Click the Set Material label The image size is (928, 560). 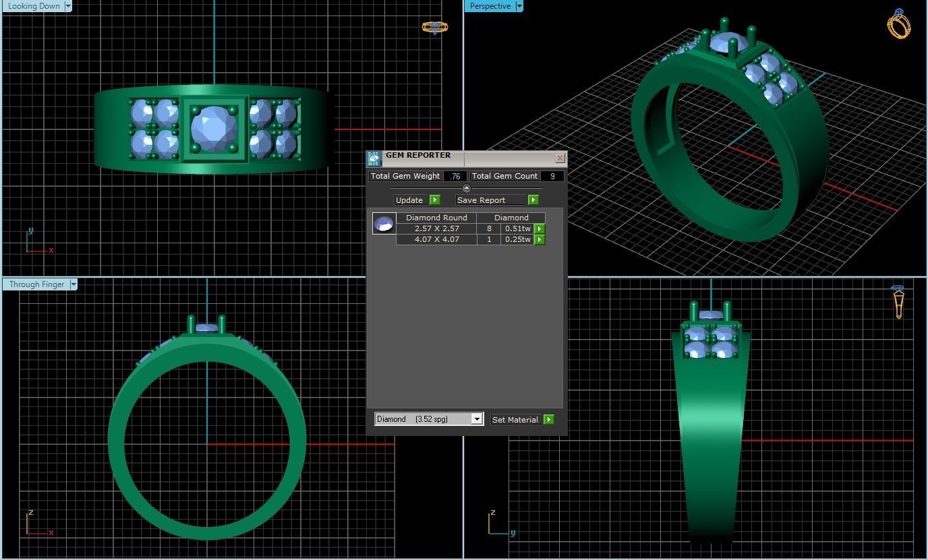[515, 420]
